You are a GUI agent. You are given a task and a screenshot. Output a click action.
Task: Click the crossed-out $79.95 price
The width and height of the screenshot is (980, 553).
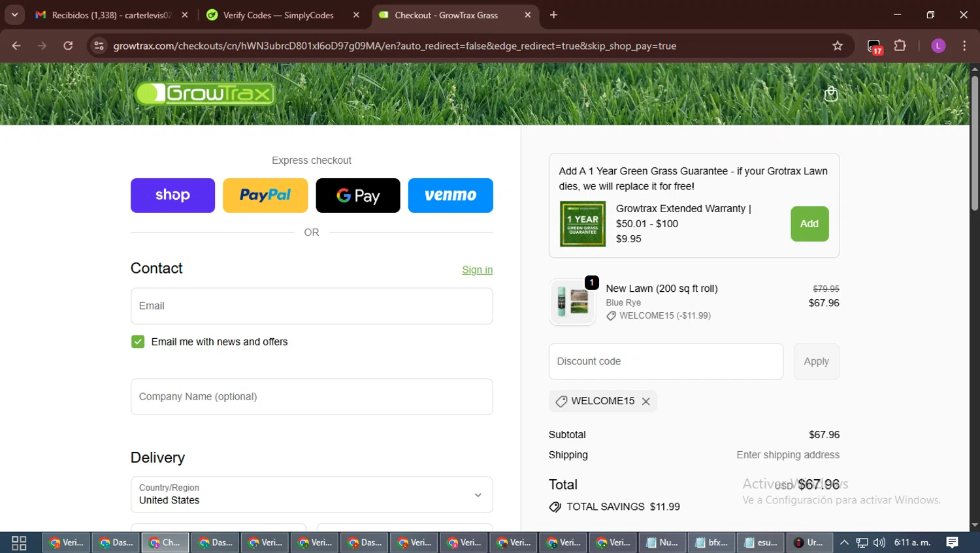[826, 289]
